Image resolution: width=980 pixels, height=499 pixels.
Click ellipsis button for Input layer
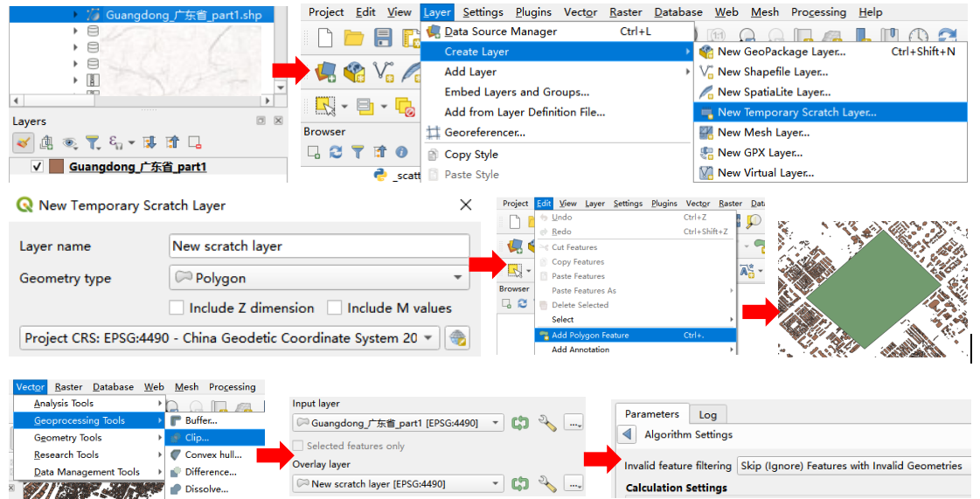pyautogui.click(x=574, y=424)
